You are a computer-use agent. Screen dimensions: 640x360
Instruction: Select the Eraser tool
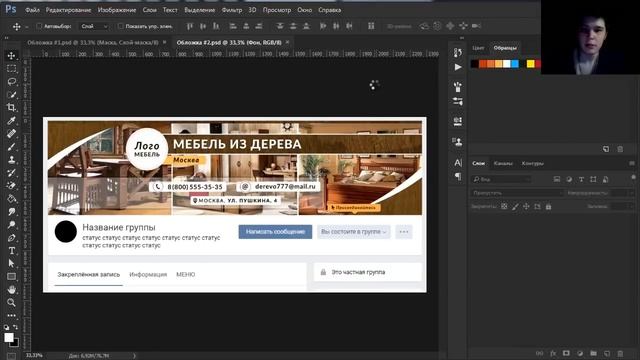pyautogui.click(x=11, y=186)
